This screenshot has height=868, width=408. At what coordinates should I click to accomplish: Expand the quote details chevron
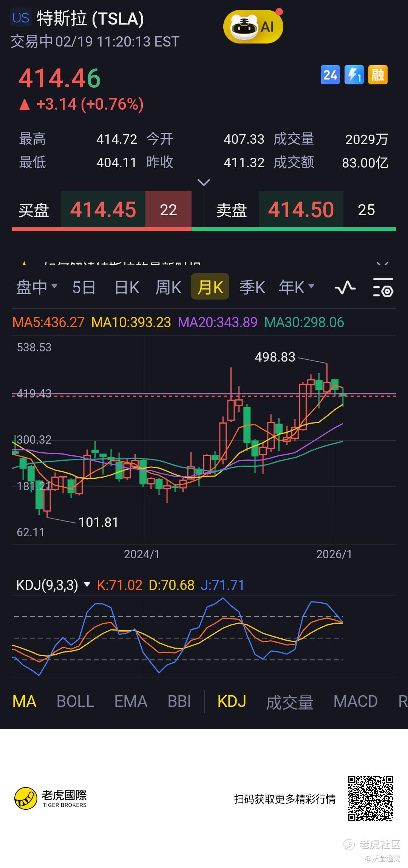click(204, 183)
